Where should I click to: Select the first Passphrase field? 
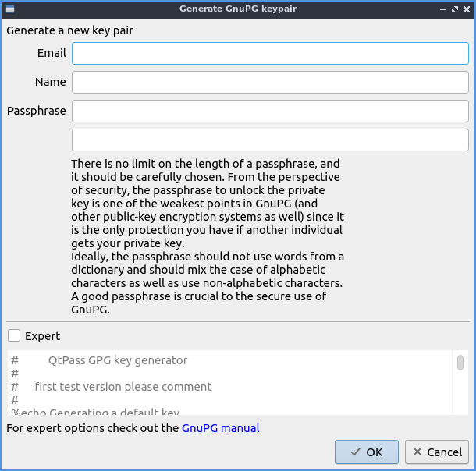[270, 111]
